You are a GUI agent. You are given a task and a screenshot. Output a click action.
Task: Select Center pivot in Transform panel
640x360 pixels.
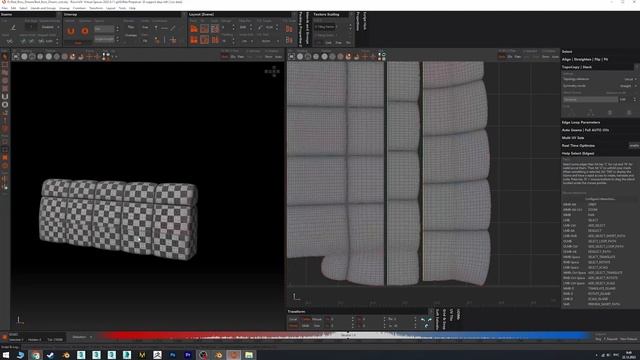pyautogui.click(x=306, y=320)
